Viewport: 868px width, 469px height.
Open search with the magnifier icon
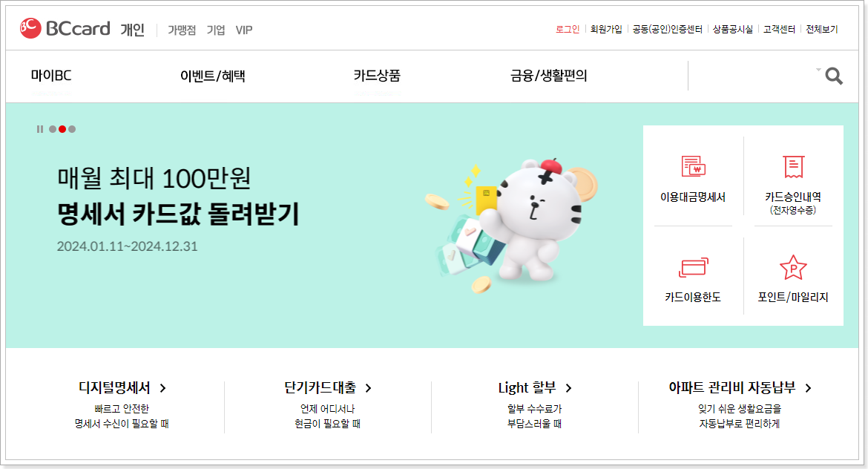pyautogui.click(x=834, y=76)
